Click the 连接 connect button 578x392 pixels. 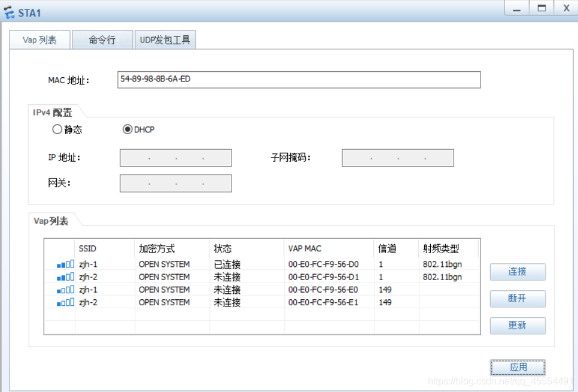click(518, 272)
